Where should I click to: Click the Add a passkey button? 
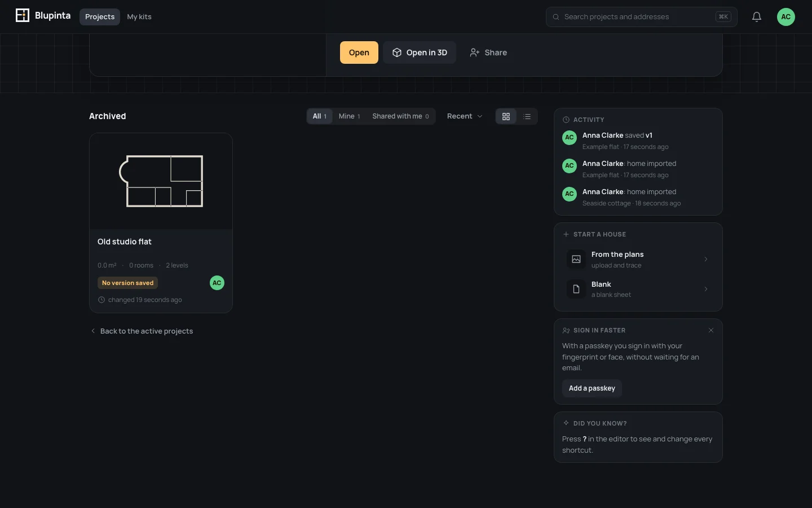pyautogui.click(x=592, y=388)
